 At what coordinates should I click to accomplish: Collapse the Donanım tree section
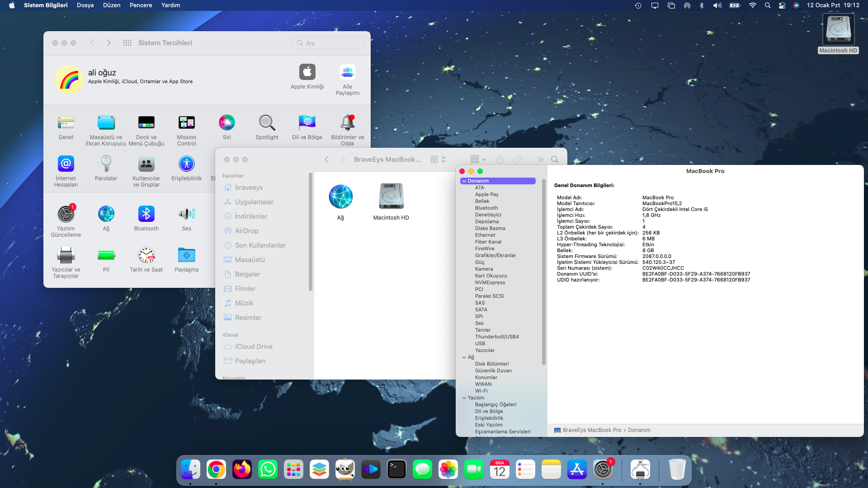click(464, 181)
